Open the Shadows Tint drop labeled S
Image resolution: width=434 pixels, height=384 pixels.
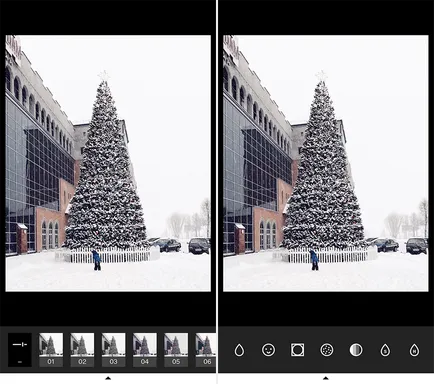385,350
